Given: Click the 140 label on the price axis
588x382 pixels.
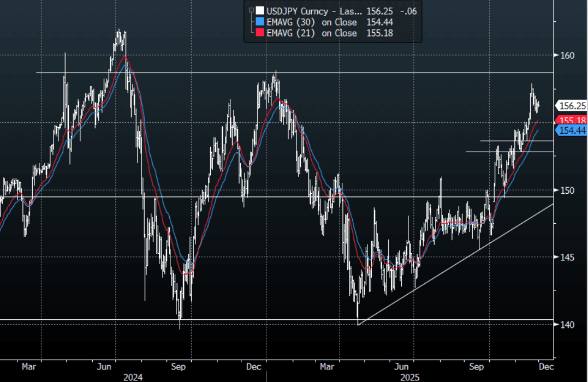Looking at the screenshot, I should coord(567,325).
